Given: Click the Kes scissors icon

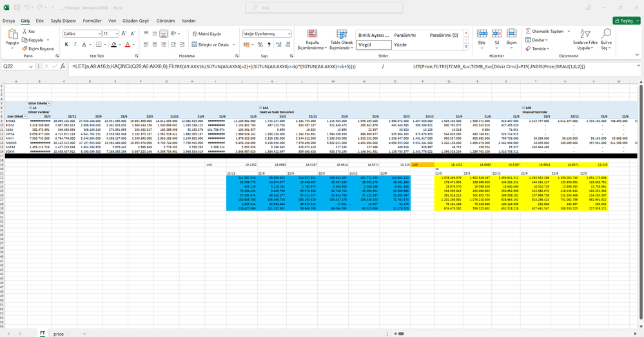Looking at the screenshot, I should click(24, 31).
